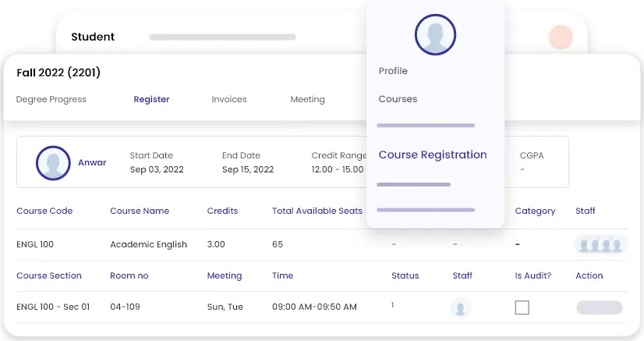Viewport: 644px width, 341px height.
Task: Click the Category column header
Action: (x=535, y=211)
